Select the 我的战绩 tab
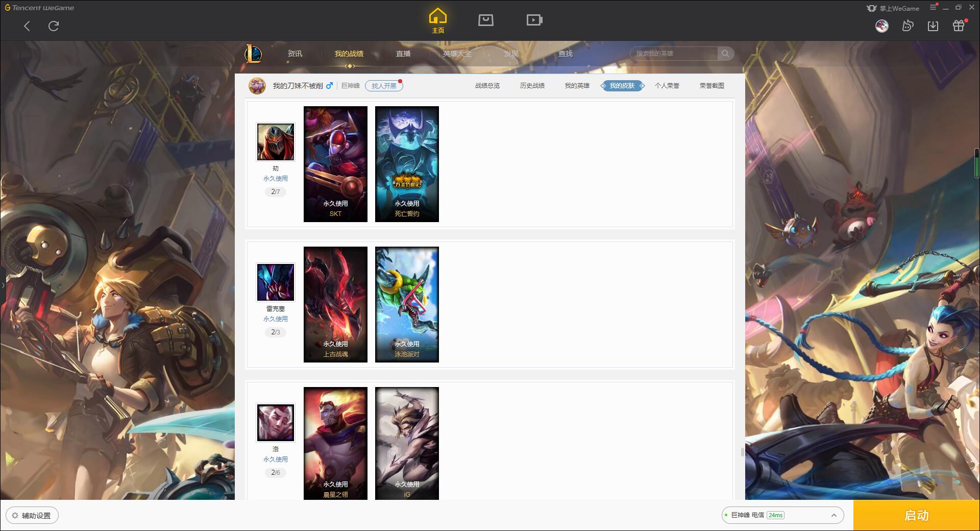 click(x=349, y=54)
